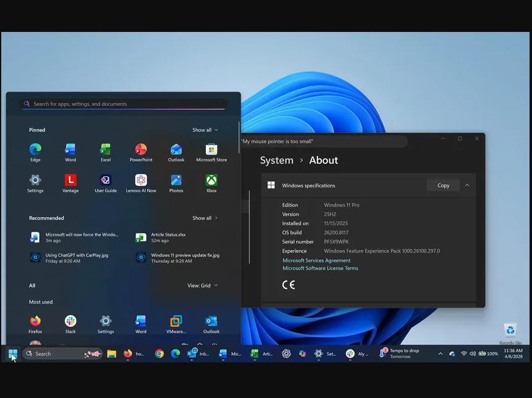Open Firefox from Most used
532x398 pixels.
point(35,324)
